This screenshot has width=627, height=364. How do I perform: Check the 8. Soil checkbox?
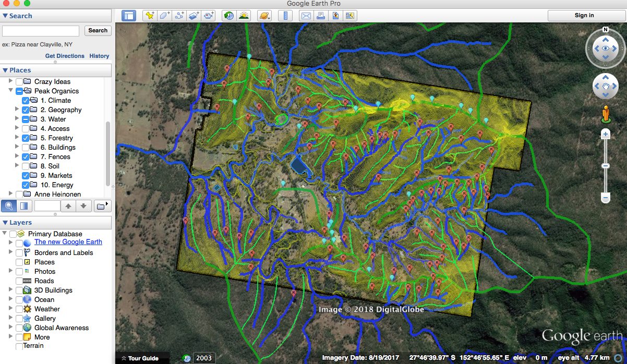pyautogui.click(x=26, y=166)
